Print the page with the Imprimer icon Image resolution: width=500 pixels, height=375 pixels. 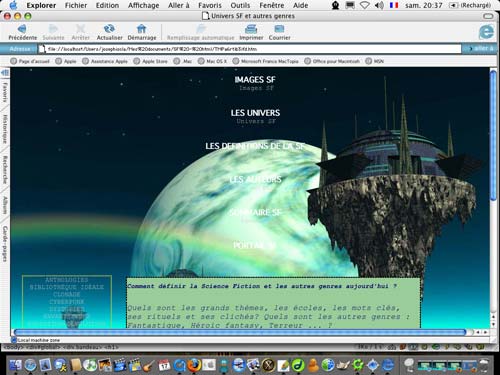click(x=251, y=29)
